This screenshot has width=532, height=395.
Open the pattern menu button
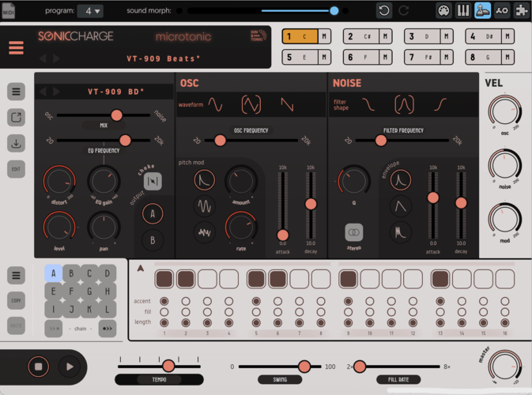coord(16,275)
